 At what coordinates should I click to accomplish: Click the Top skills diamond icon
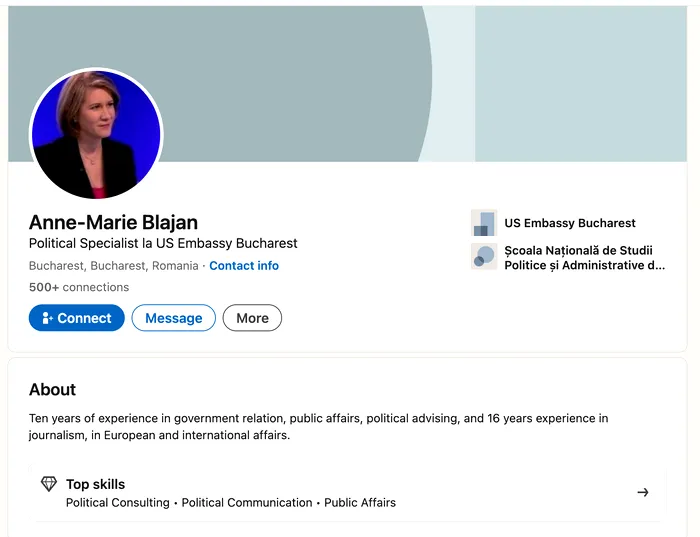[49, 484]
